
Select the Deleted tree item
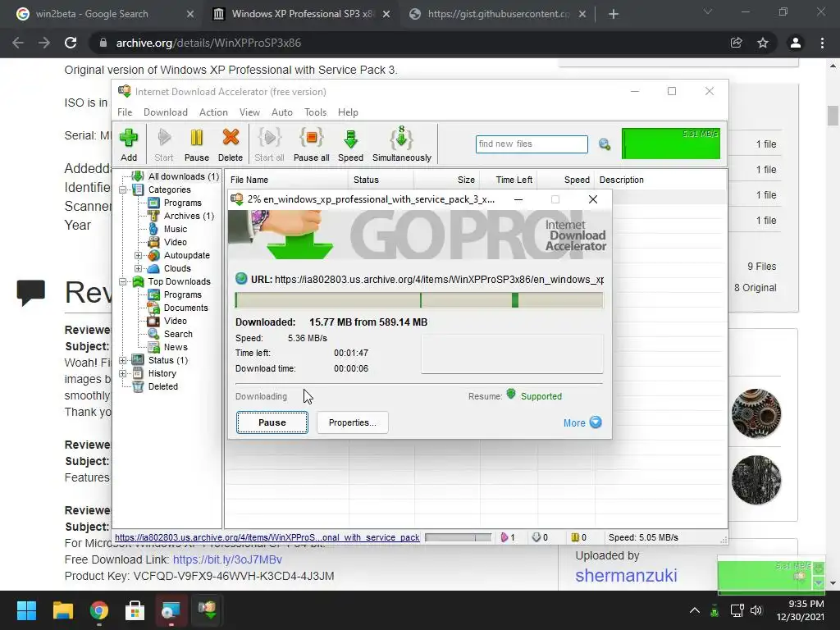(x=163, y=387)
